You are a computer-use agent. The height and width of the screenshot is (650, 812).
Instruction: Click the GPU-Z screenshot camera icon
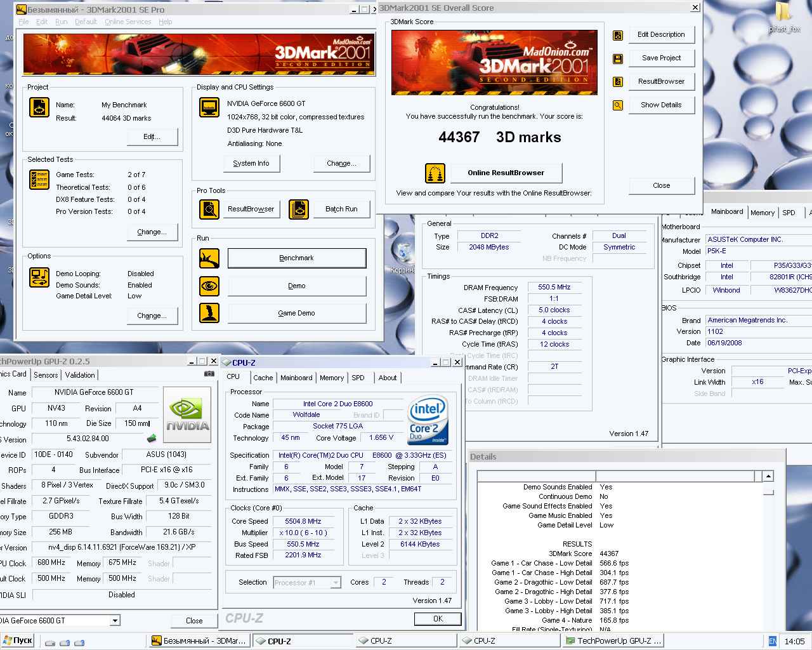209,374
